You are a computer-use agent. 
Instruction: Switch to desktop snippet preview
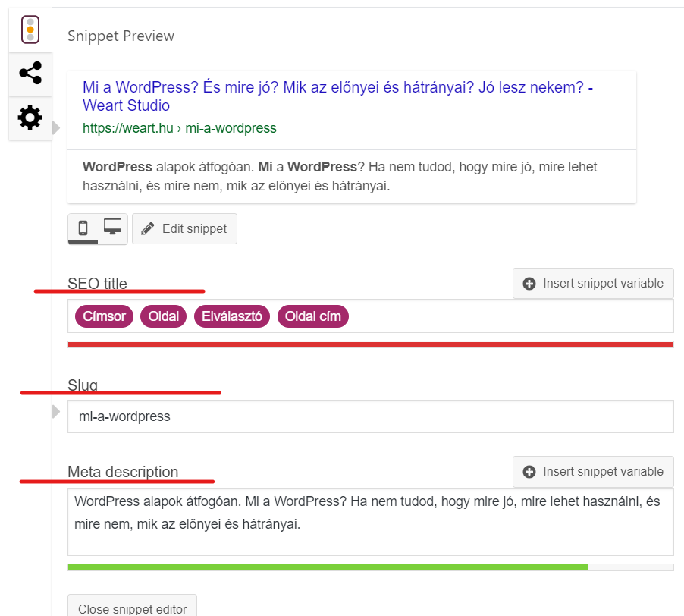pos(113,228)
